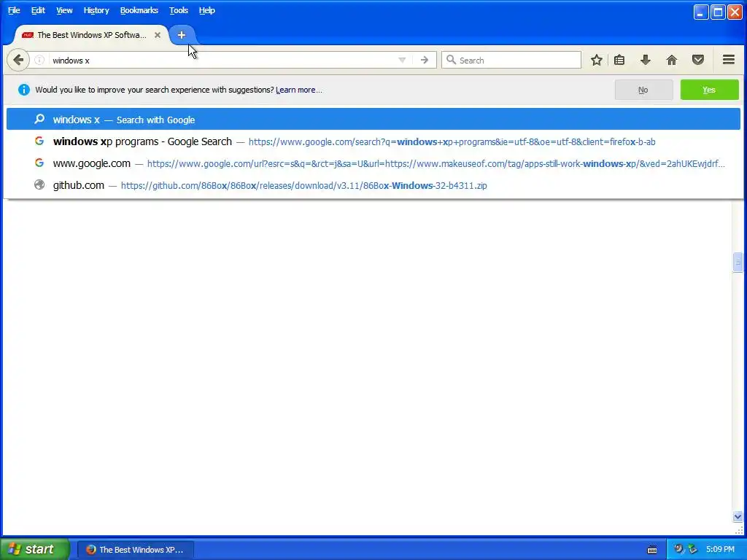Go back using the back arrow button
This screenshot has width=747, height=560.
18,60
